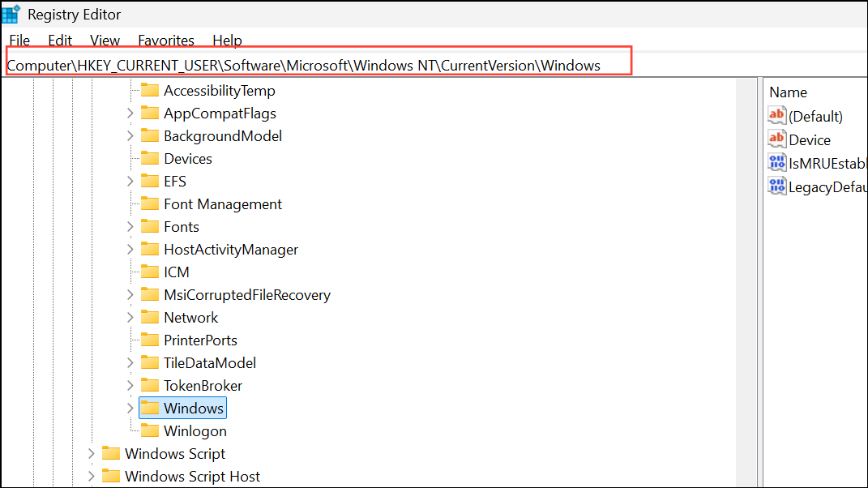The height and width of the screenshot is (488, 868).
Task: Select the AppCompatFlags folder icon
Action: coord(149,113)
